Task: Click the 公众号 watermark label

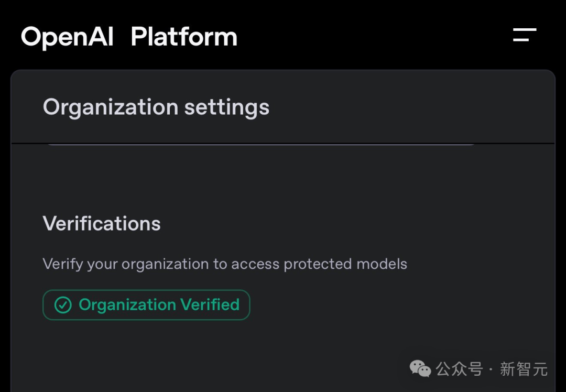Action: click(x=459, y=369)
